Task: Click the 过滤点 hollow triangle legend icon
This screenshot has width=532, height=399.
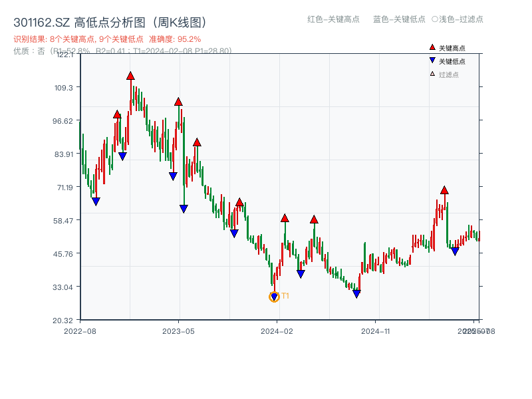Action: pos(432,74)
